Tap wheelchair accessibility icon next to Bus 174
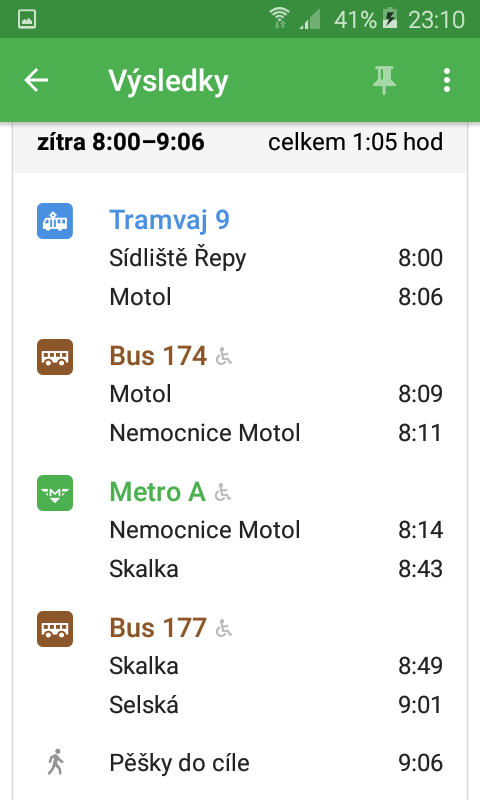 click(223, 357)
